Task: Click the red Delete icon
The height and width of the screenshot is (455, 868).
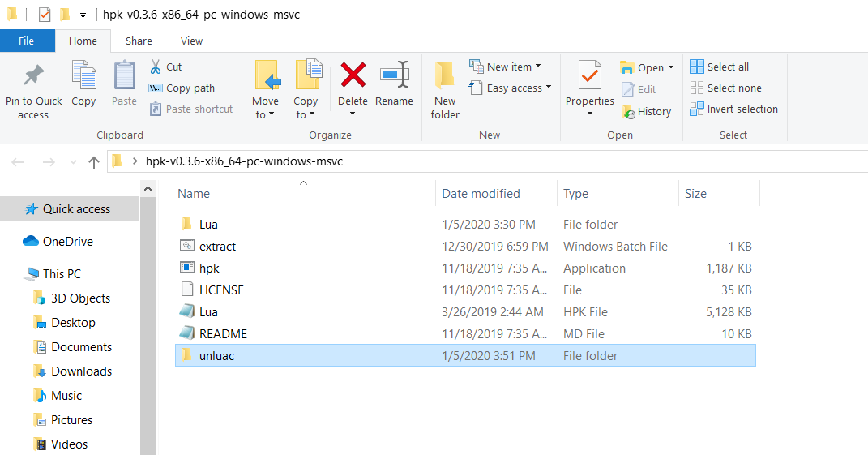Action: [353, 75]
